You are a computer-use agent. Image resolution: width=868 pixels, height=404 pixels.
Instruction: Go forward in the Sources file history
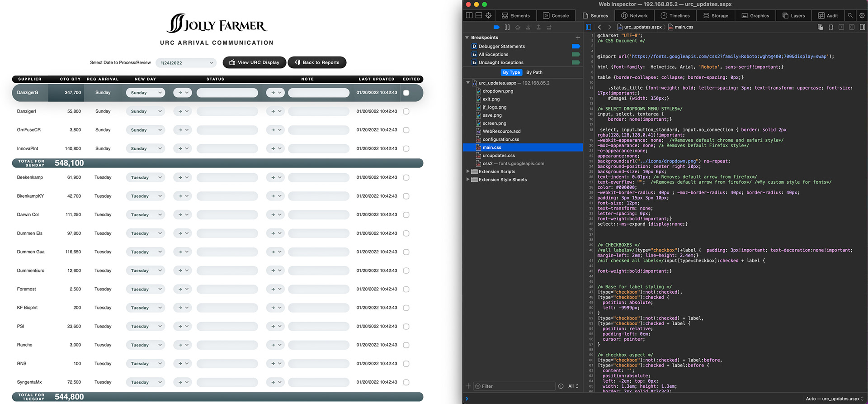(609, 27)
